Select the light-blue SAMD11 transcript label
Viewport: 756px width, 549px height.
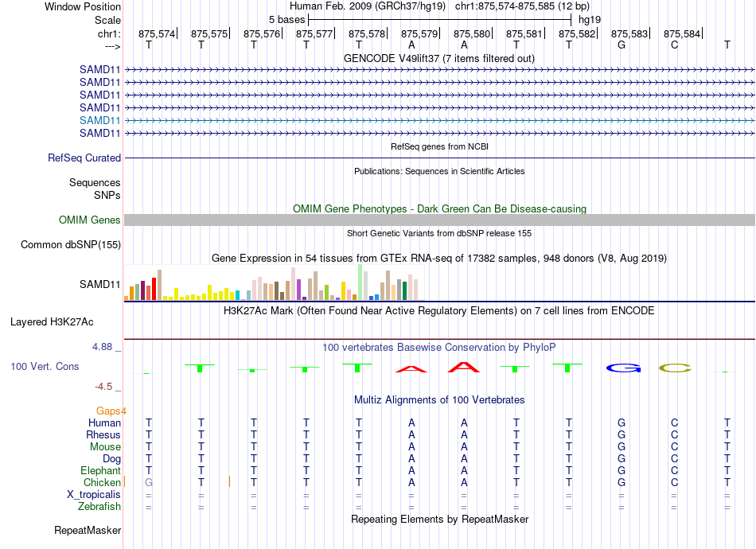click(x=99, y=120)
